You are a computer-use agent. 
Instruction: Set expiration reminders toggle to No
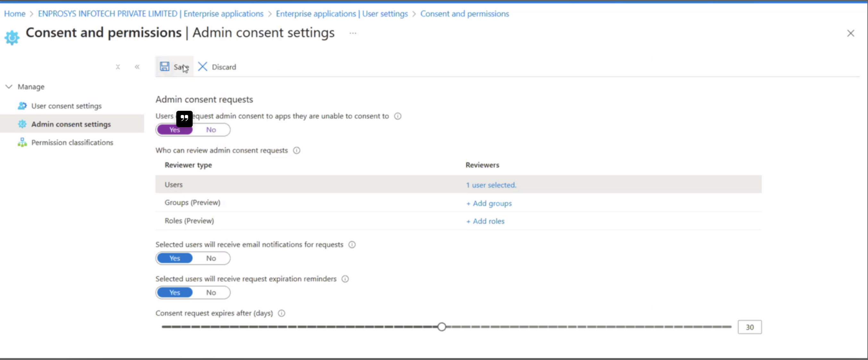[x=211, y=293]
